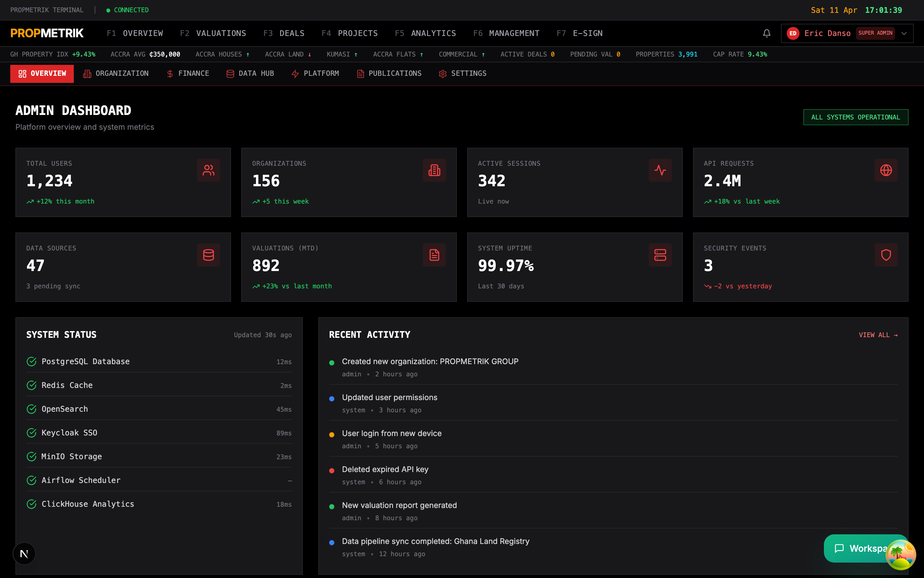
Task: Click the Security Events shield icon
Action: click(x=886, y=255)
